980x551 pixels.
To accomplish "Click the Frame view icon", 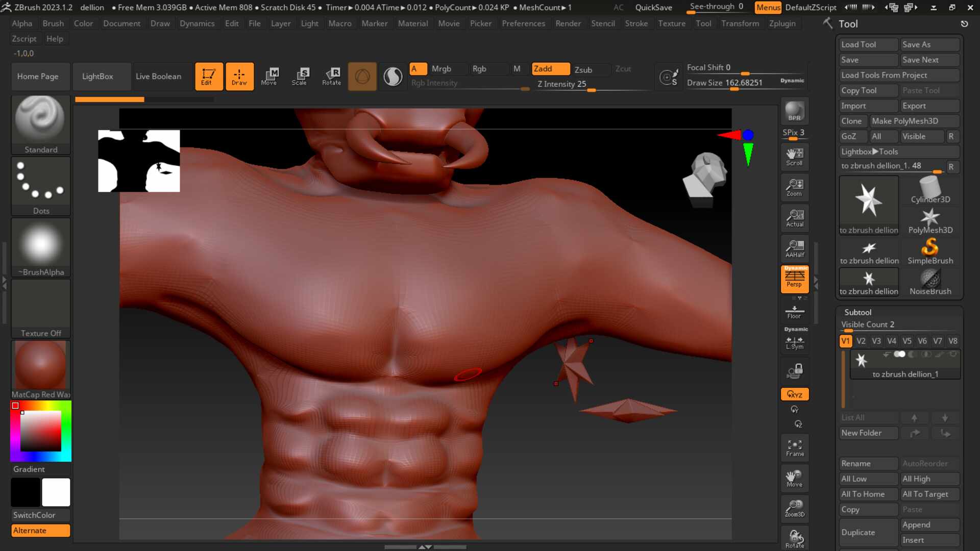I will [794, 448].
